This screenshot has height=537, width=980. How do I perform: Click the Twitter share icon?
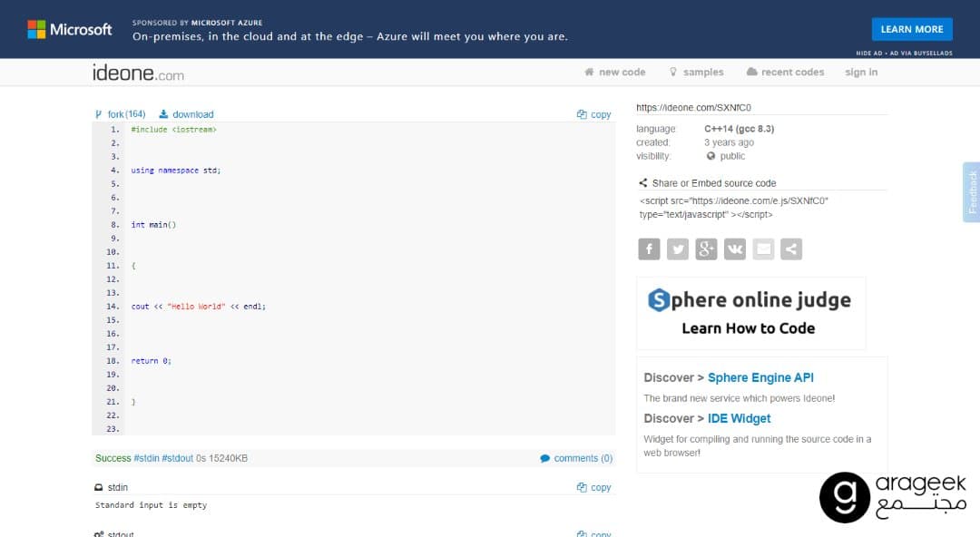[x=678, y=249]
